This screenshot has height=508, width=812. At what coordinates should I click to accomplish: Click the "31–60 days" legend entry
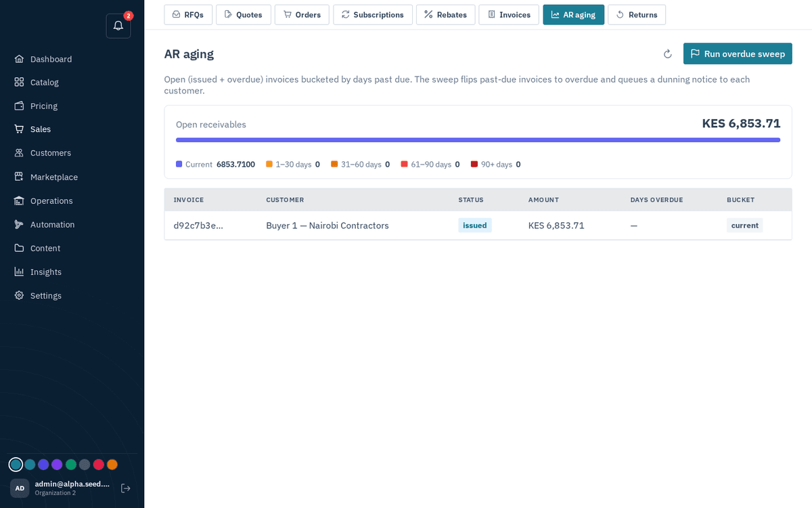click(360, 165)
